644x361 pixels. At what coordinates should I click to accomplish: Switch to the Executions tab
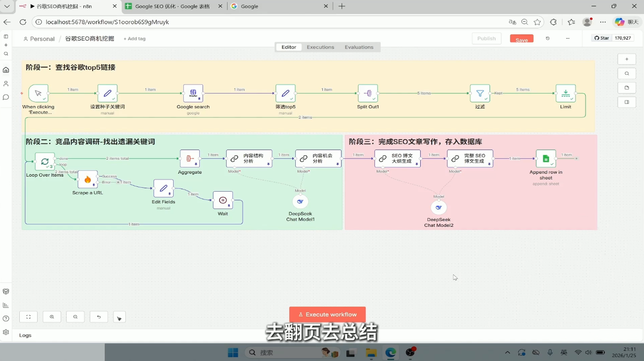pos(320,47)
